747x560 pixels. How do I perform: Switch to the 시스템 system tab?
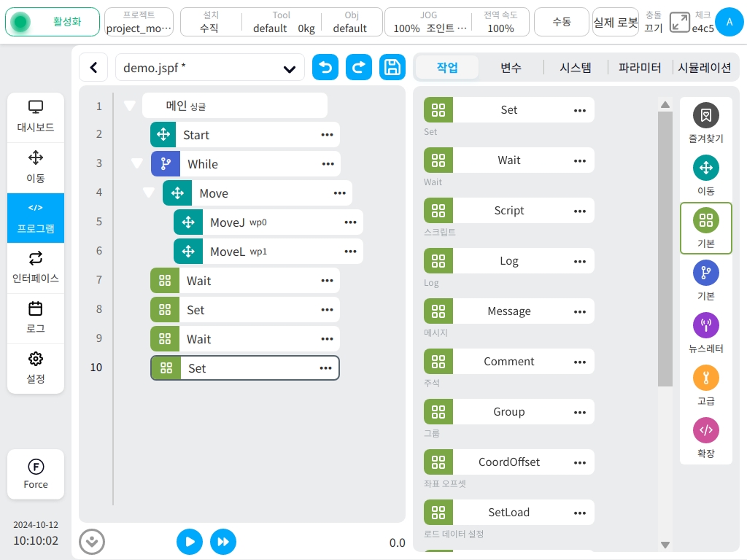(575, 68)
